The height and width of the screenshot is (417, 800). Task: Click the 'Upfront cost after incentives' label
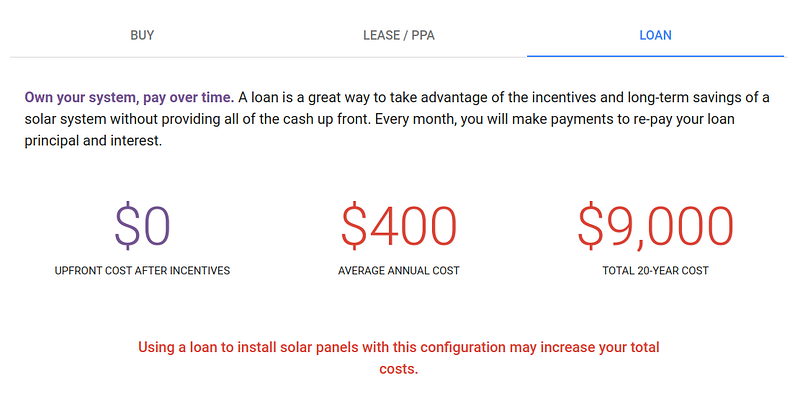142,271
